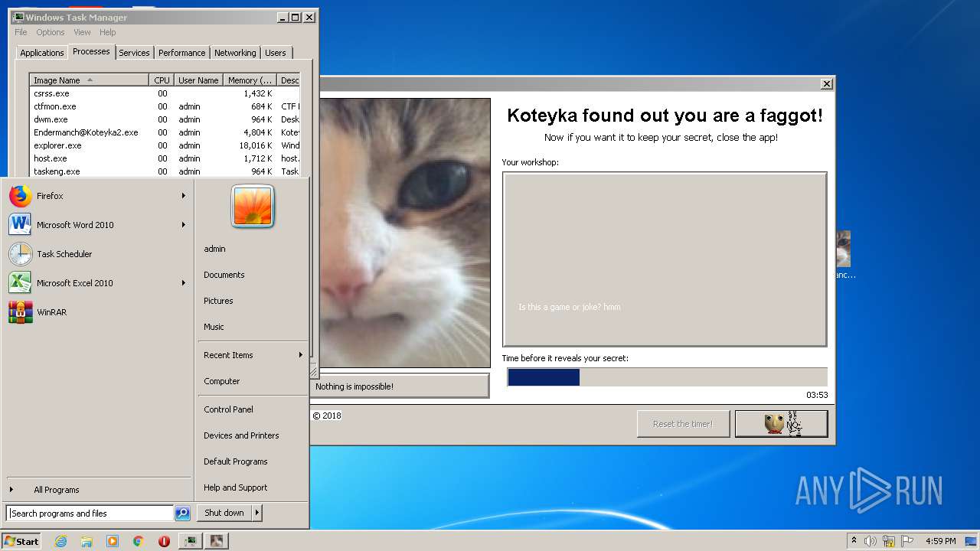Open Windows Explorer folder icon in taskbar

(x=87, y=541)
